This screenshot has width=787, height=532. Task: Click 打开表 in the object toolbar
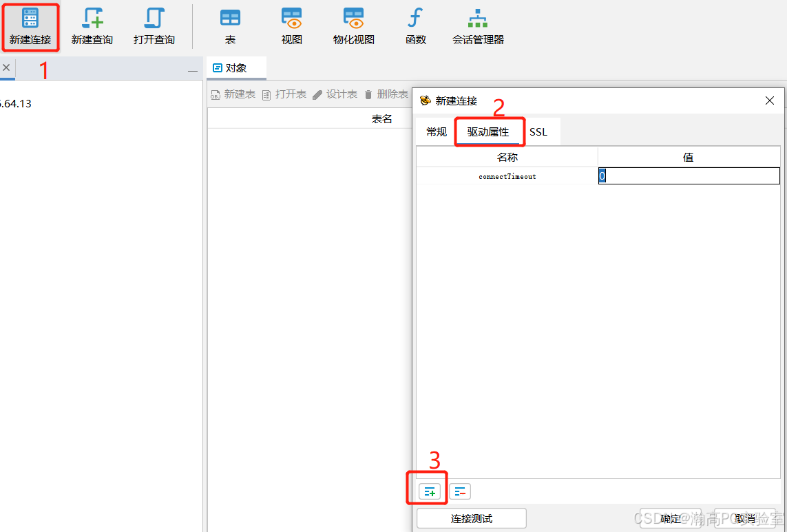[284, 94]
